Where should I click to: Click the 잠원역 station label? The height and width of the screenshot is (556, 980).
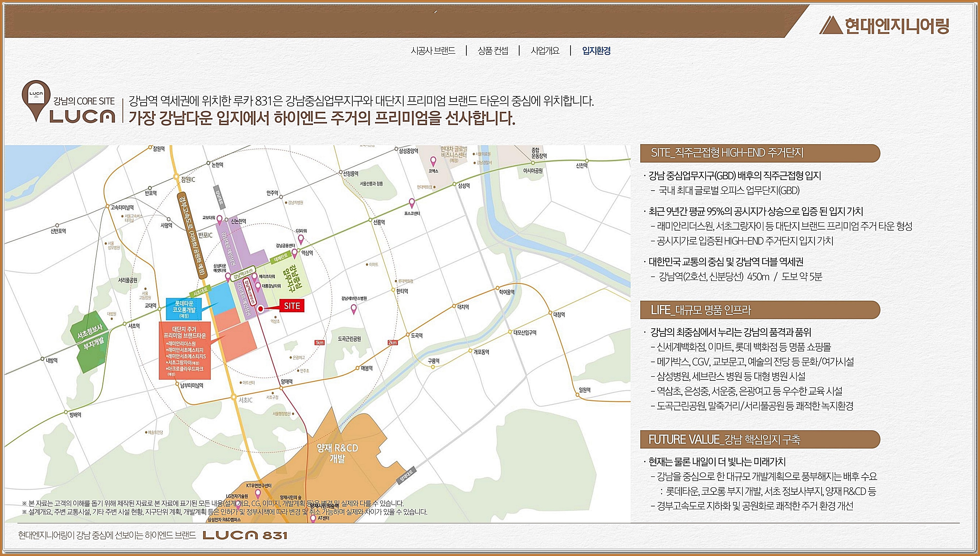tap(159, 149)
